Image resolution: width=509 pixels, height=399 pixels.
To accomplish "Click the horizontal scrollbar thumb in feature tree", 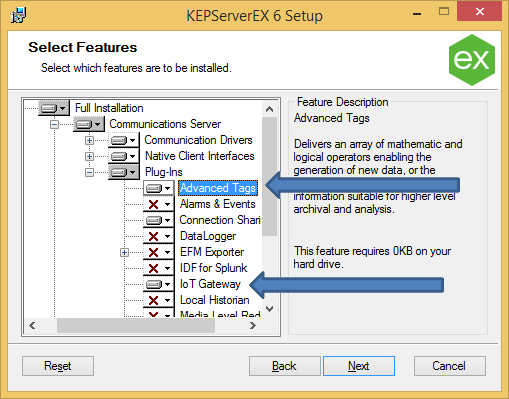I will (136, 325).
